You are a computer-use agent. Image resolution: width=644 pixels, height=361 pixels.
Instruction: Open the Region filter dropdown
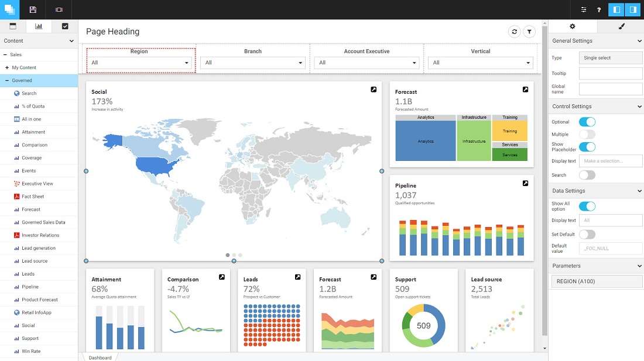point(139,63)
